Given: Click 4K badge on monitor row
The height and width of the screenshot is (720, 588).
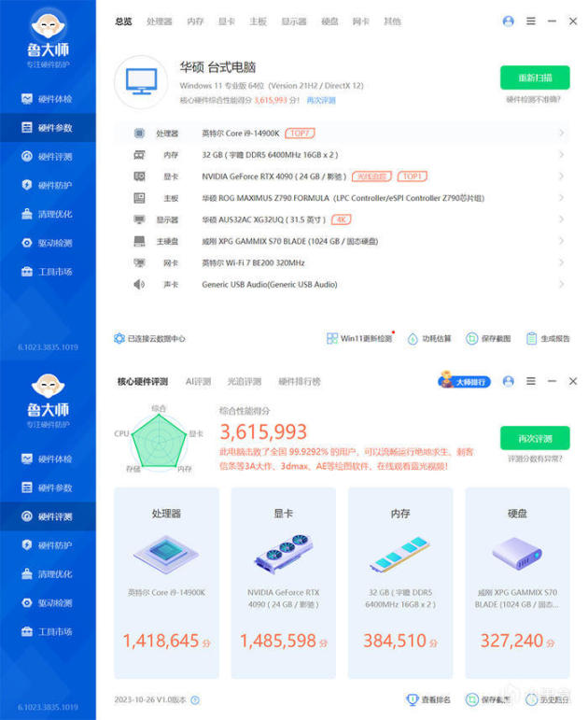Looking at the screenshot, I should click(x=341, y=219).
